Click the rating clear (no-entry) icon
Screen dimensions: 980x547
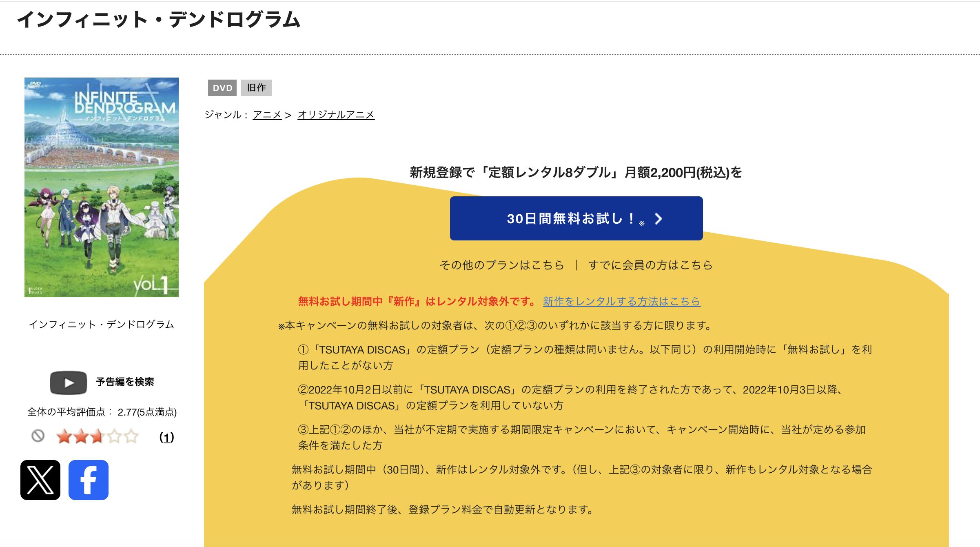click(x=38, y=436)
